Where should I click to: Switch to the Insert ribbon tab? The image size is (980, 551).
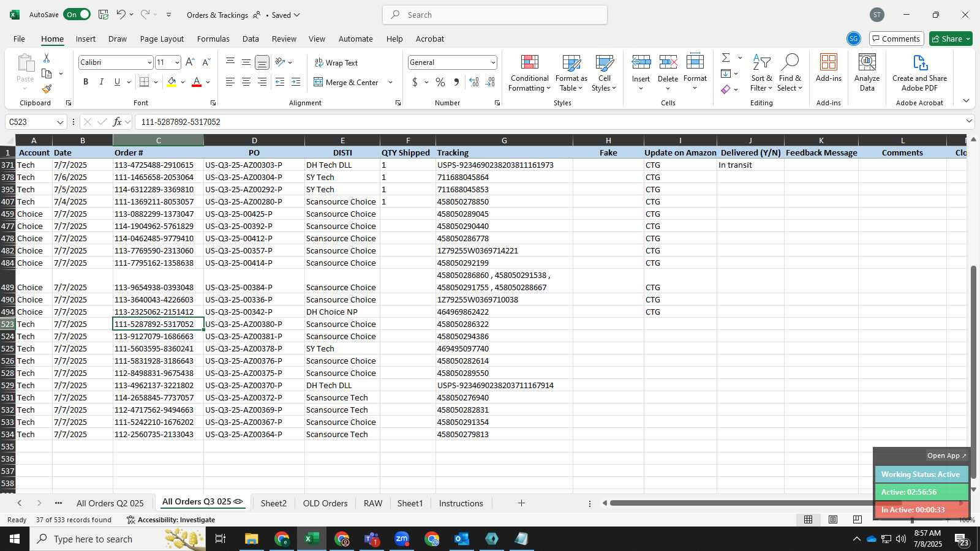(x=86, y=39)
